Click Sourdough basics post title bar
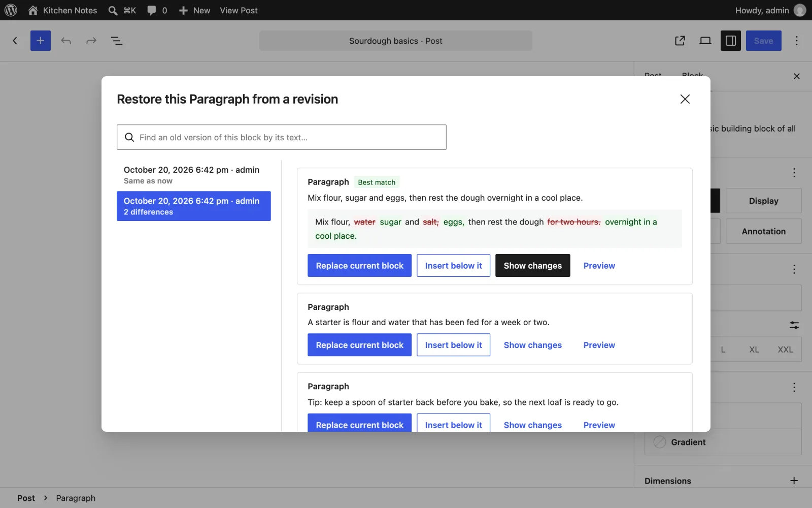The height and width of the screenshot is (508, 812). [x=396, y=41]
